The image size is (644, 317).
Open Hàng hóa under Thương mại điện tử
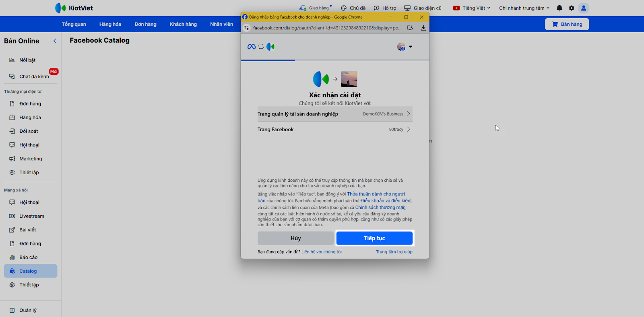(x=31, y=117)
